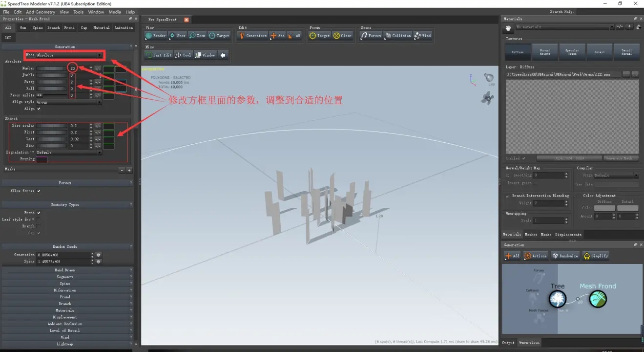Toggle Branch Intersection Blending checkbox
Image resolution: width=644 pixels, height=352 pixels.
point(508,196)
